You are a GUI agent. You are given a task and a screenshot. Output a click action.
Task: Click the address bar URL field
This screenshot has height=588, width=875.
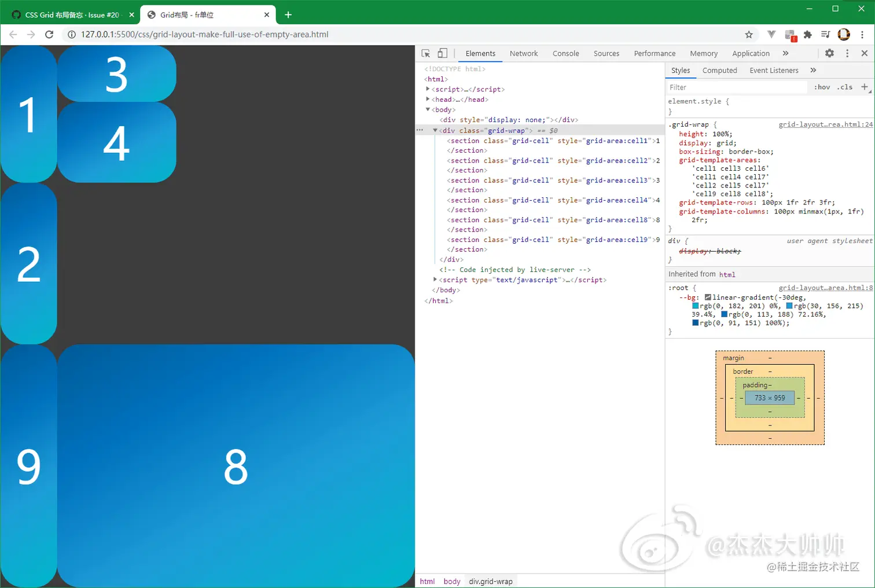[x=405, y=35]
